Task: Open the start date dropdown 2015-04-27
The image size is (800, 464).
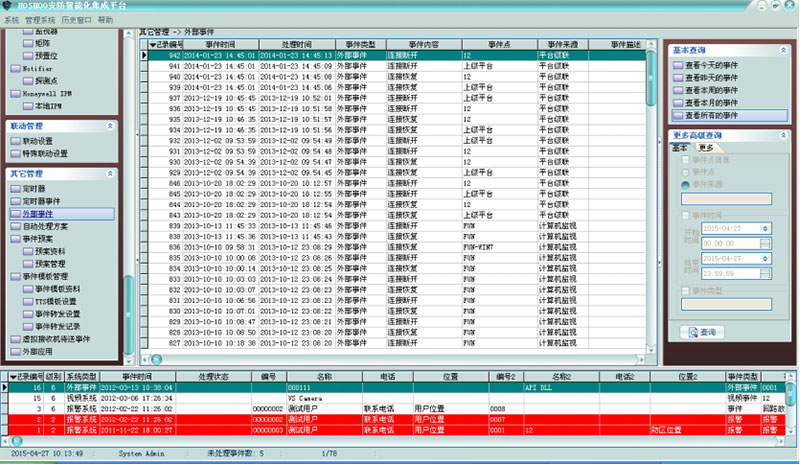Action: tap(765, 229)
